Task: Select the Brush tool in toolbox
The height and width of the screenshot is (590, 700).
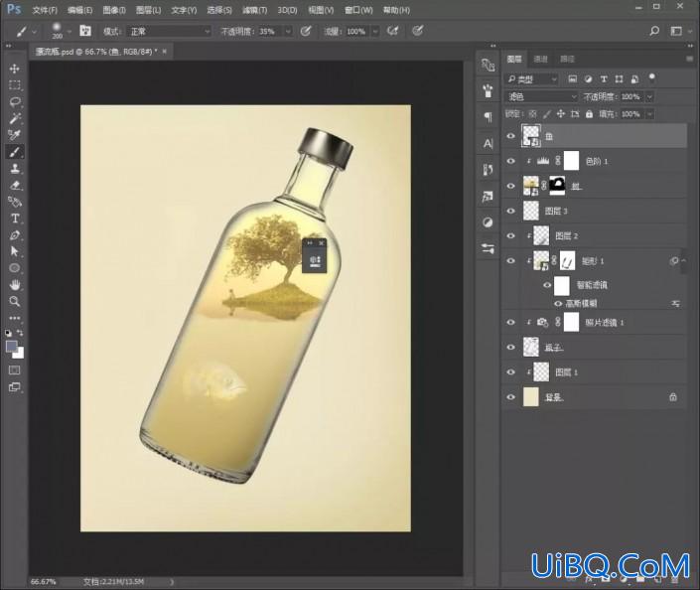Action: click(14, 152)
